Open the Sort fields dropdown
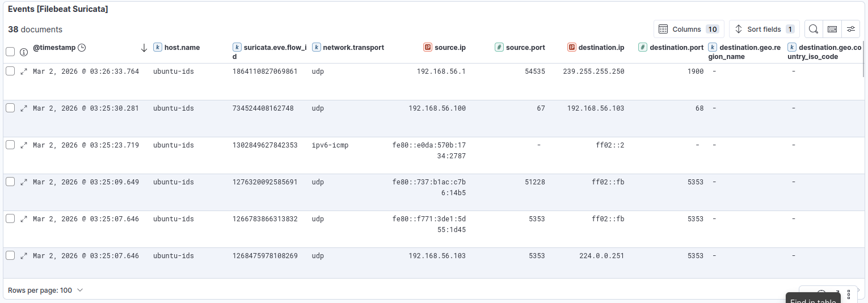This screenshot has width=868, height=303. click(x=764, y=29)
